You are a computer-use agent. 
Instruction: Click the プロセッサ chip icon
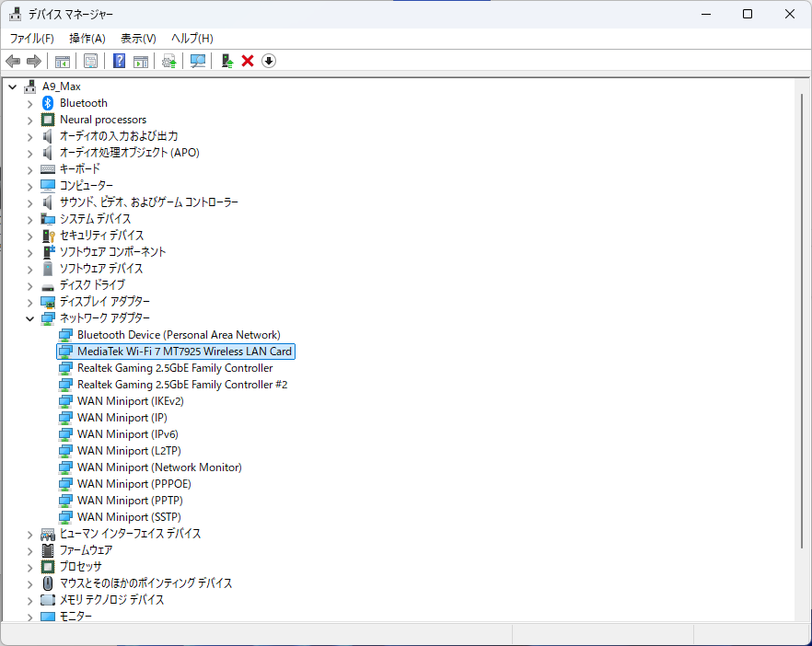coord(48,567)
